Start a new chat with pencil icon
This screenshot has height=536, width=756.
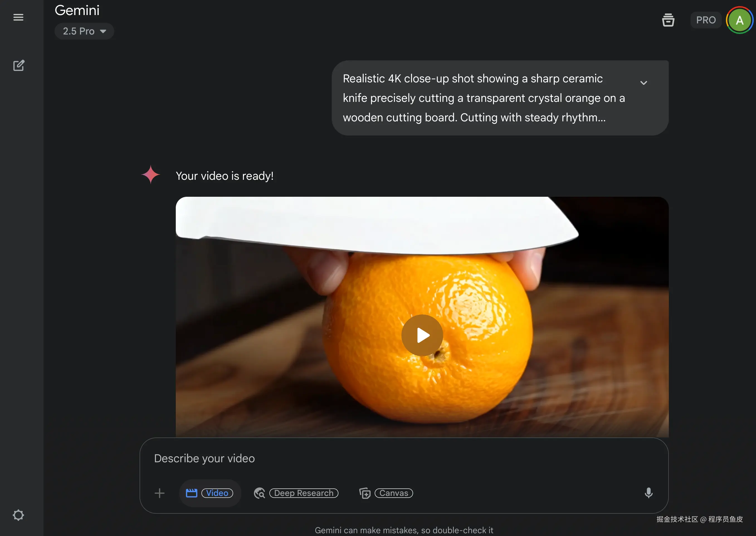coord(18,65)
